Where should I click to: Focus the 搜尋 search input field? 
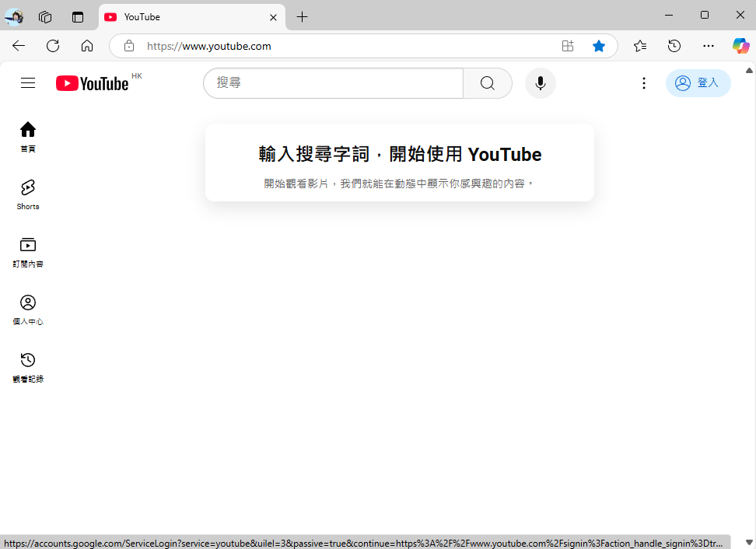(333, 83)
